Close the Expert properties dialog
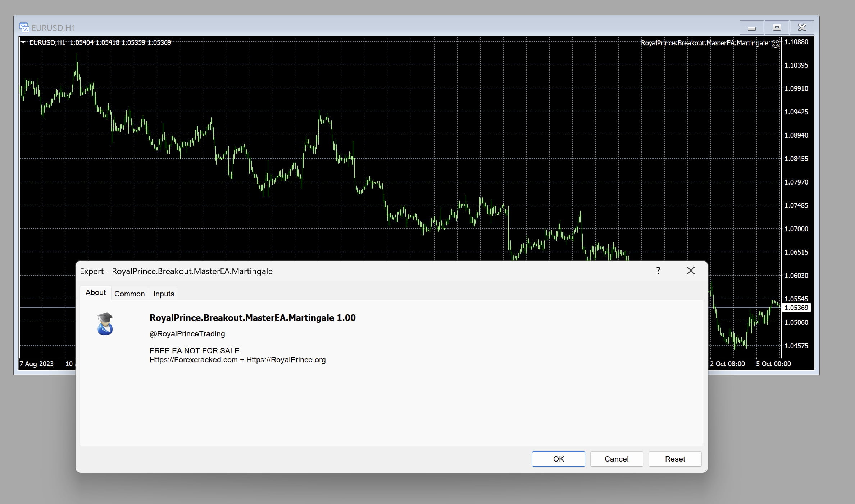 (691, 271)
